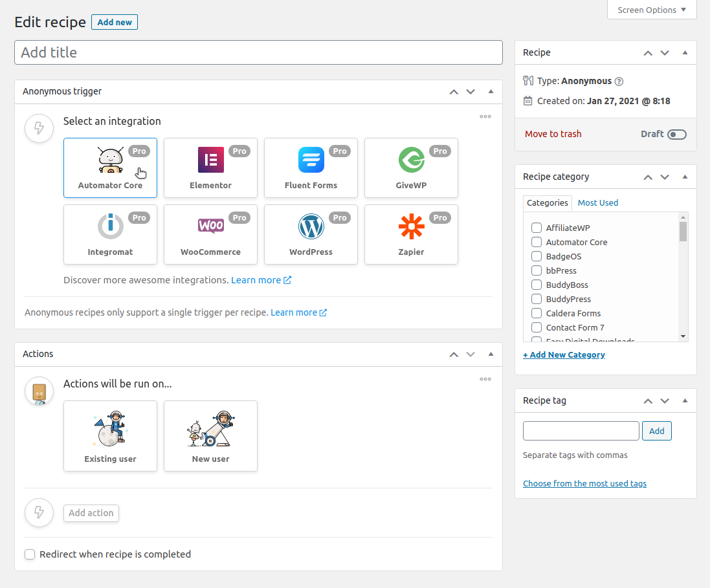Open Learn more about awesome integrations

click(x=261, y=280)
